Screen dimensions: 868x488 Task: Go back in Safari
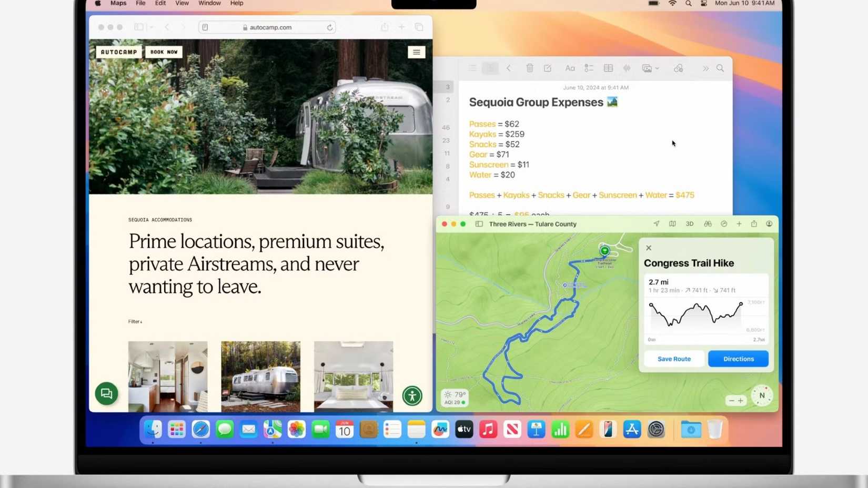[167, 27]
